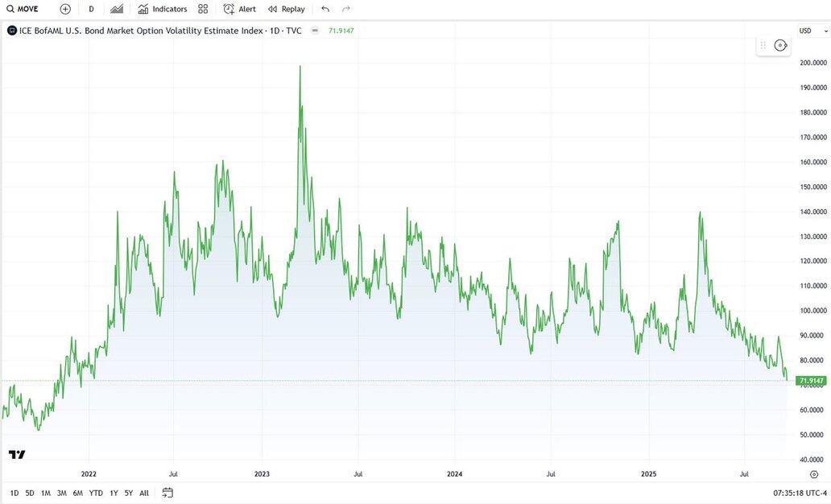Open symbol search showing MOVE

point(23,9)
